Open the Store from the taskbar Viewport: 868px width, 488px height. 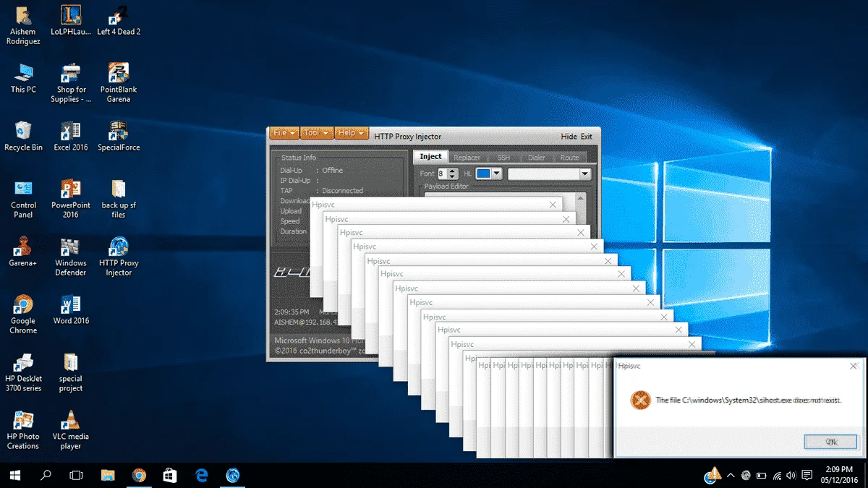point(170,475)
